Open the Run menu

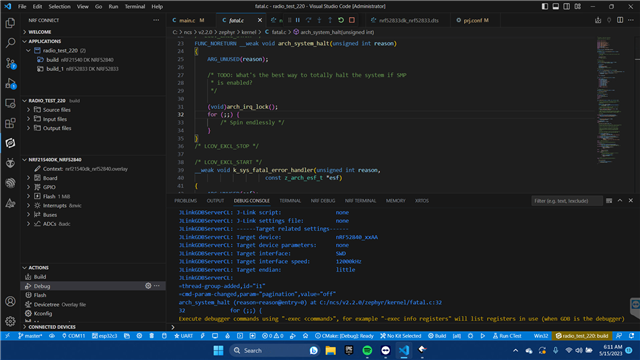pos(113,7)
